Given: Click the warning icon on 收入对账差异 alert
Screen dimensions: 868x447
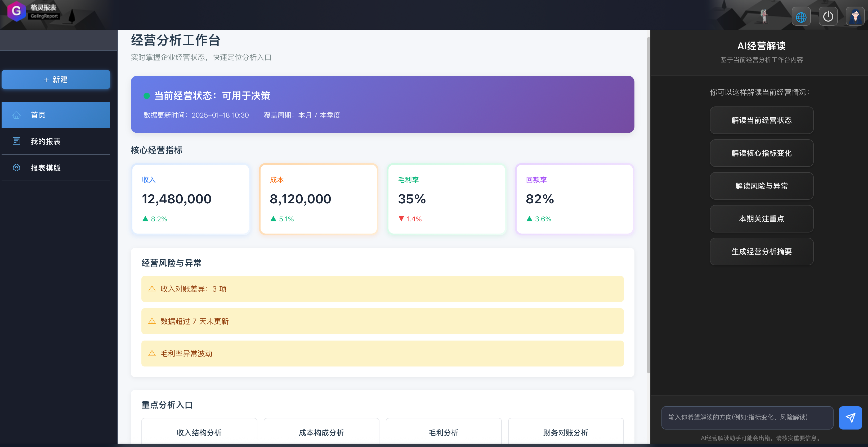Looking at the screenshot, I should [152, 289].
